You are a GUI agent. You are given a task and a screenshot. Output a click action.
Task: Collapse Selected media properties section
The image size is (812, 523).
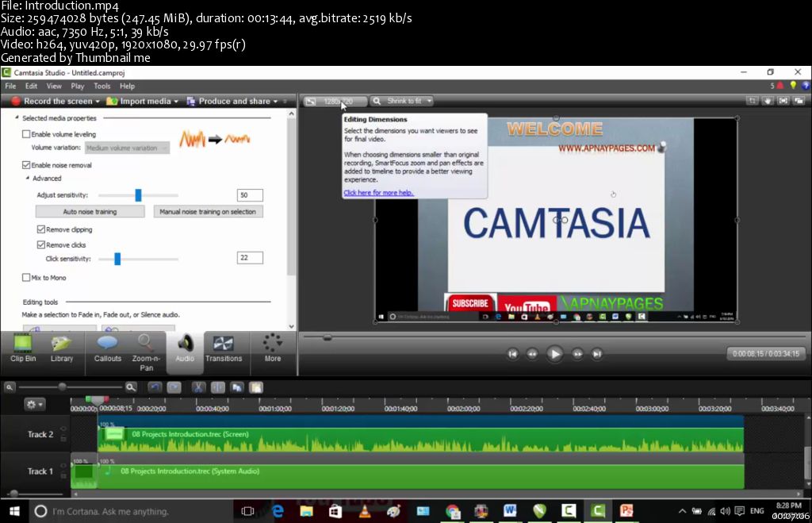click(17, 118)
